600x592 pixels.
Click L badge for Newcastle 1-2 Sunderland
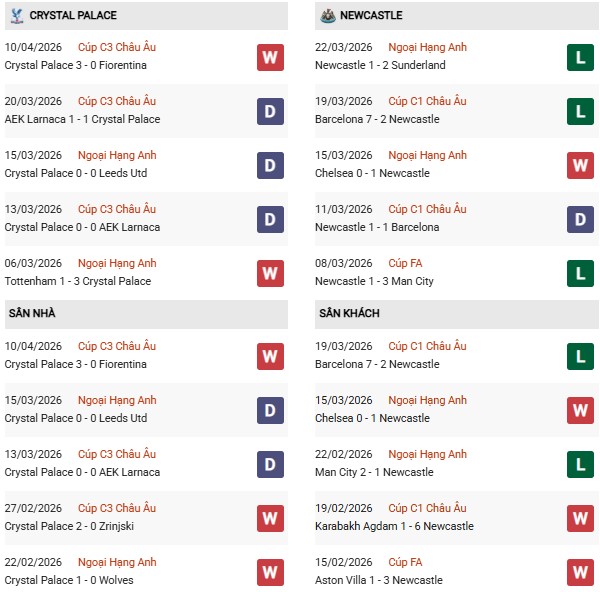point(580,57)
